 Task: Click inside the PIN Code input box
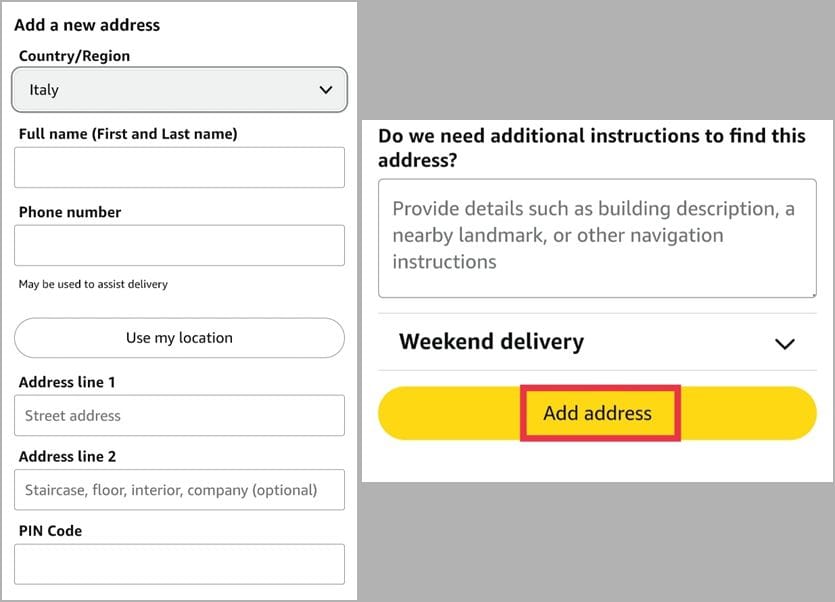pyautogui.click(x=179, y=564)
